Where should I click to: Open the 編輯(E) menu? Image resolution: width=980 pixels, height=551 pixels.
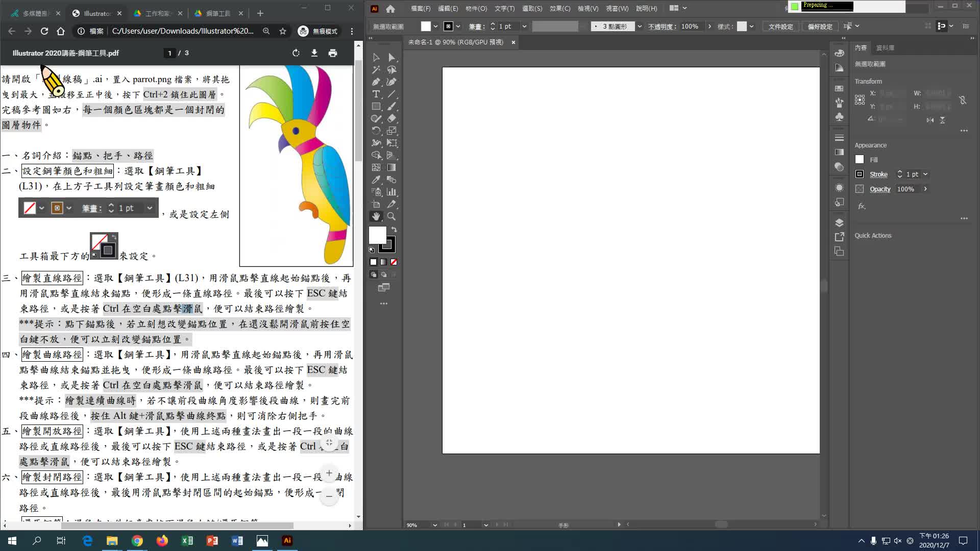click(x=448, y=9)
